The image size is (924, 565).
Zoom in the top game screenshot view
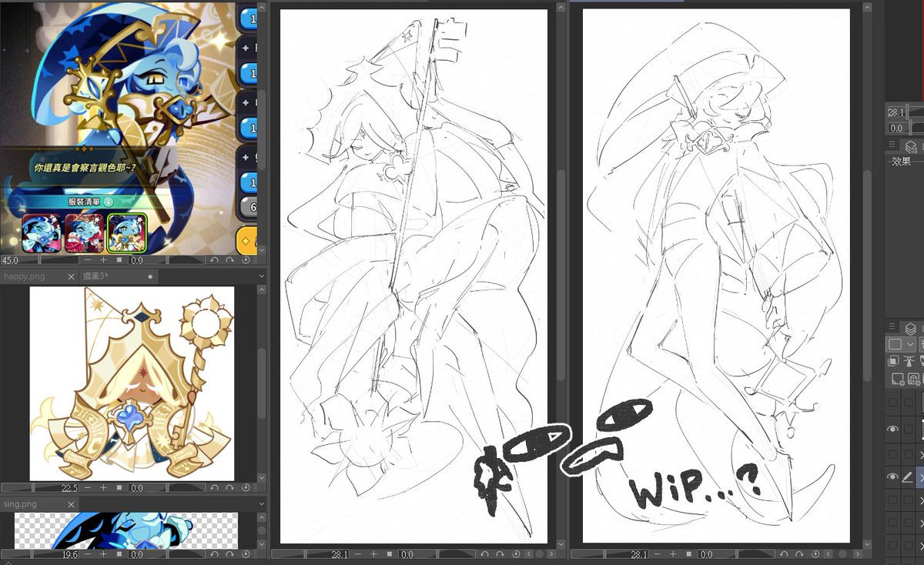tap(103, 260)
